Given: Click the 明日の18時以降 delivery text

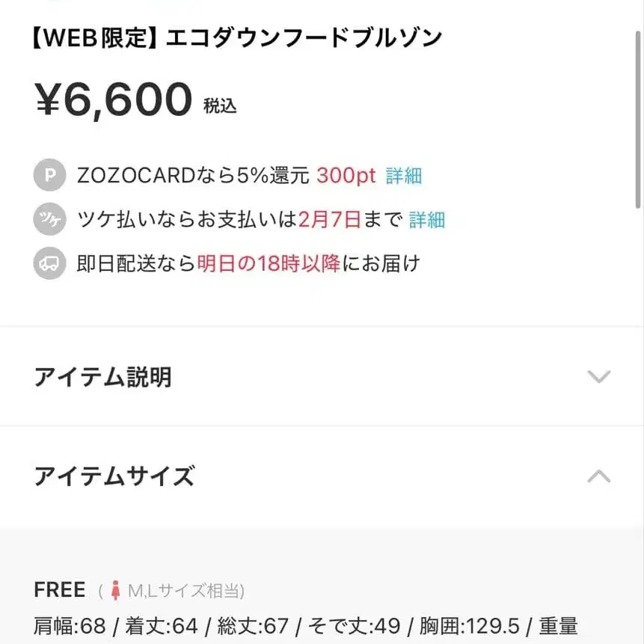Looking at the screenshot, I should 271,263.
